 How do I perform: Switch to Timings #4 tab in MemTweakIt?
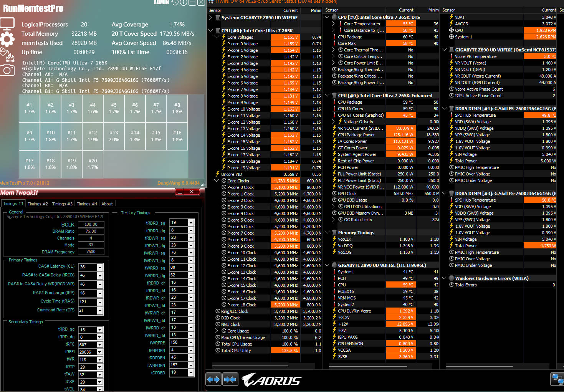point(87,204)
